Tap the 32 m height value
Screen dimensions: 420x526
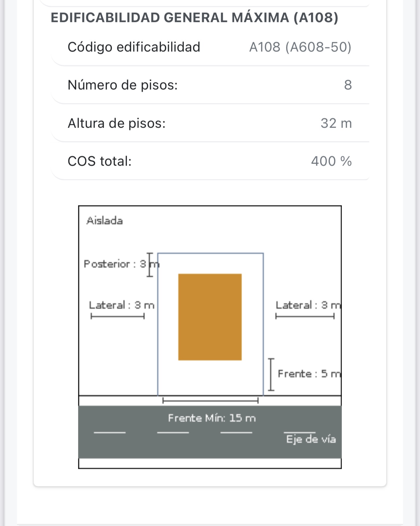pyautogui.click(x=336, y=123)
